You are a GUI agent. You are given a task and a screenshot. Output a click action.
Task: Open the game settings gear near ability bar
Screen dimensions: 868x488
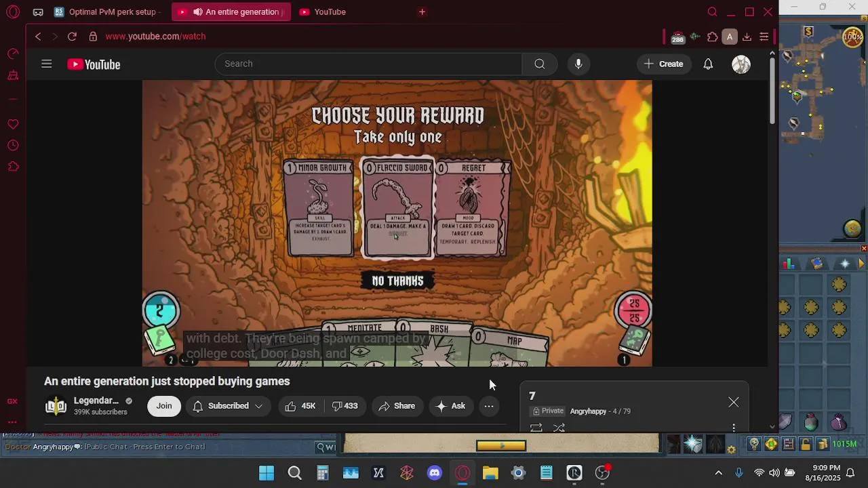click(x=731, y=449)
